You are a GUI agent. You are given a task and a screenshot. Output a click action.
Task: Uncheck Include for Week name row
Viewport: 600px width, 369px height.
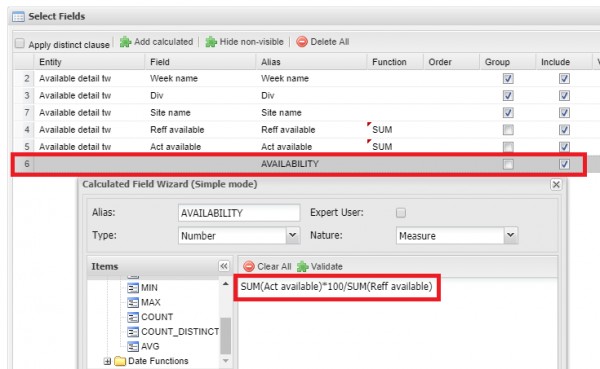point(564,78)
